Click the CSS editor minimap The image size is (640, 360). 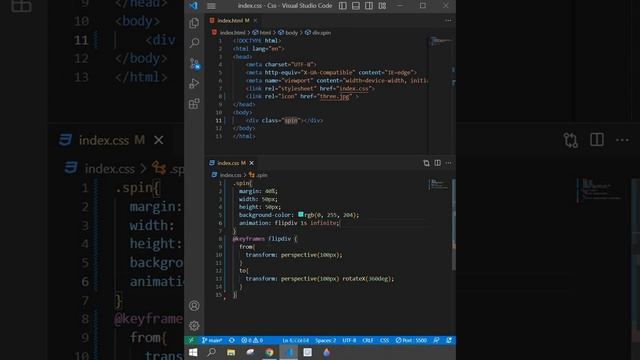(439, 184)
